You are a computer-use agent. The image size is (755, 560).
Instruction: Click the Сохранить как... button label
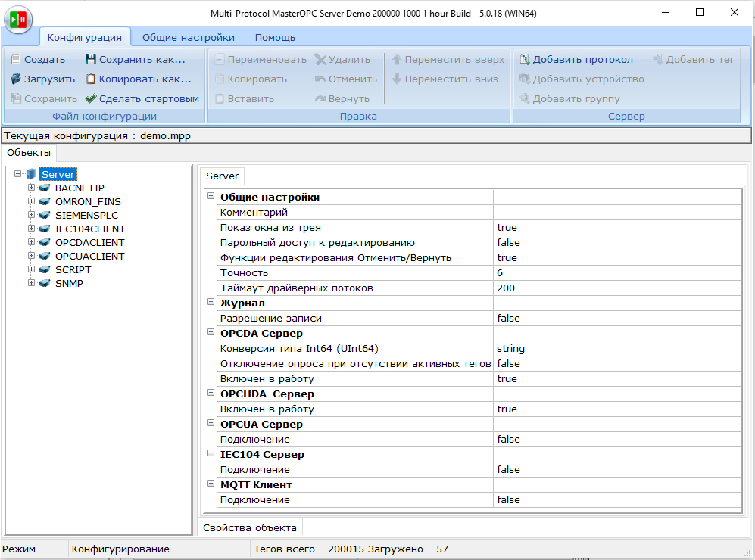click(x=142, y=59)
